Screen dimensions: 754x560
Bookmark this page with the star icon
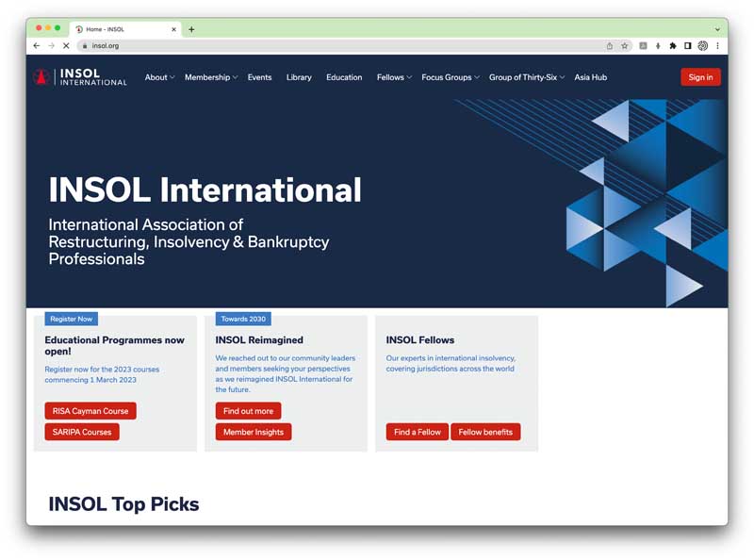[x=625, y=45]
